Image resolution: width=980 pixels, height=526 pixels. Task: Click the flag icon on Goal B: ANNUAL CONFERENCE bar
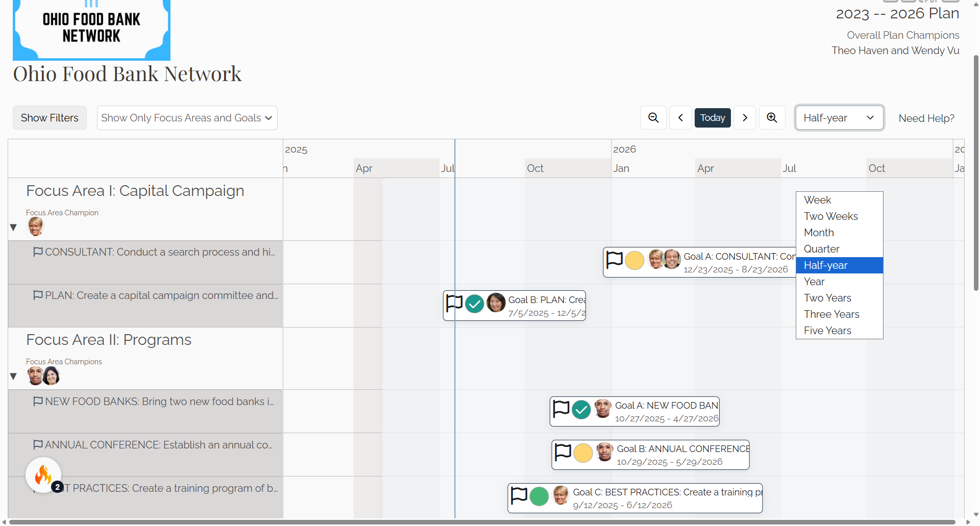(563, 452)
